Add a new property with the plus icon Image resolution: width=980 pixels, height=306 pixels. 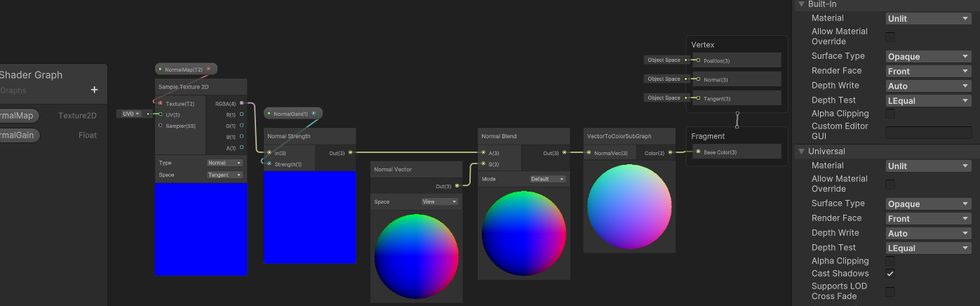[x=94, y=90]
